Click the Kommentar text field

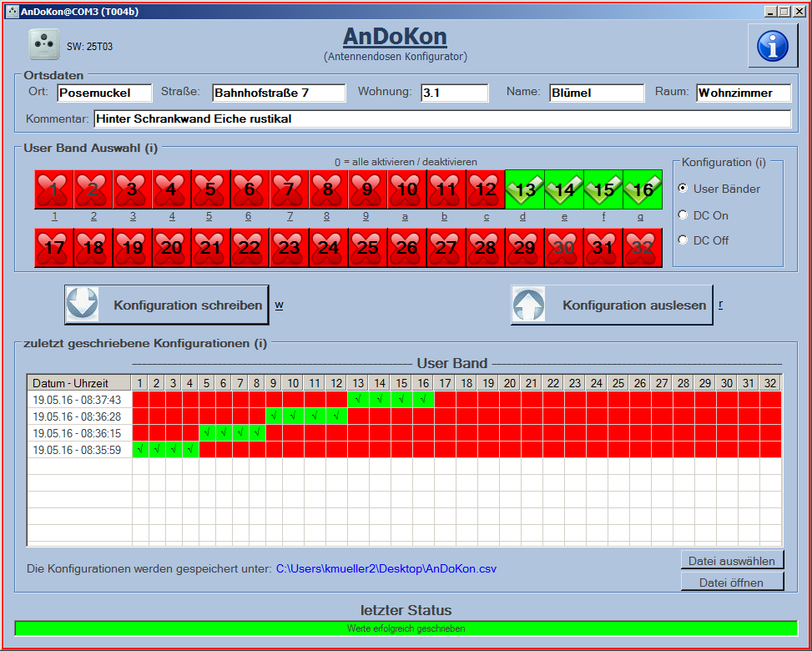441,119
